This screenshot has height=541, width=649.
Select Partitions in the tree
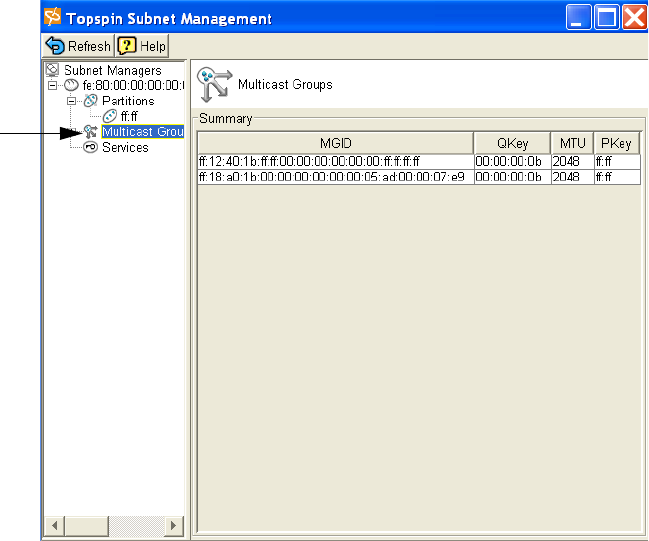128,101
